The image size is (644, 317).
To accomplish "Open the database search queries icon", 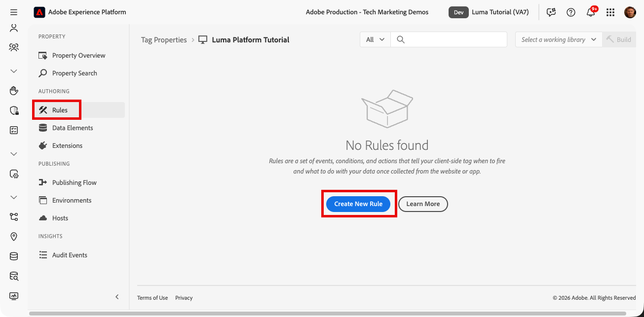I will pyautogui.click(x=14, y=276).
